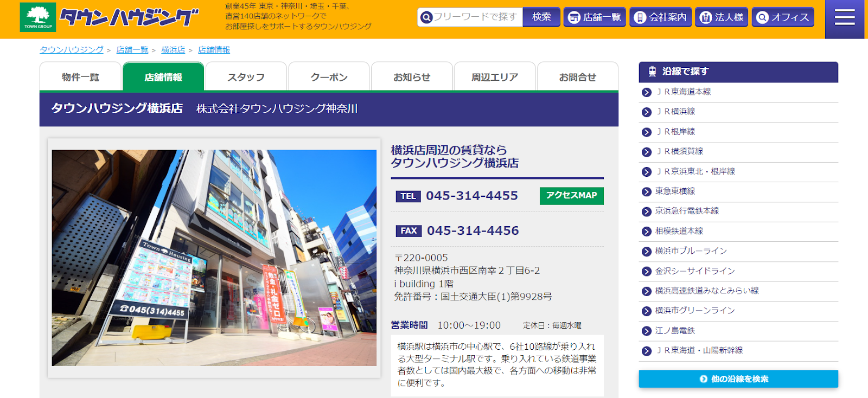
Task: Open the ＪＲ東海道本線 line link
Action: point(683,92)
